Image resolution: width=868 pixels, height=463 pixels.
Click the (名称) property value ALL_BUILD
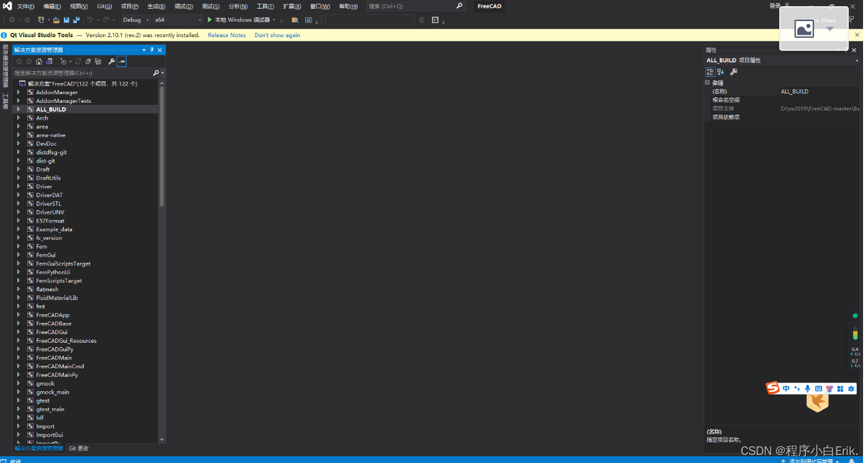[794, 91]
